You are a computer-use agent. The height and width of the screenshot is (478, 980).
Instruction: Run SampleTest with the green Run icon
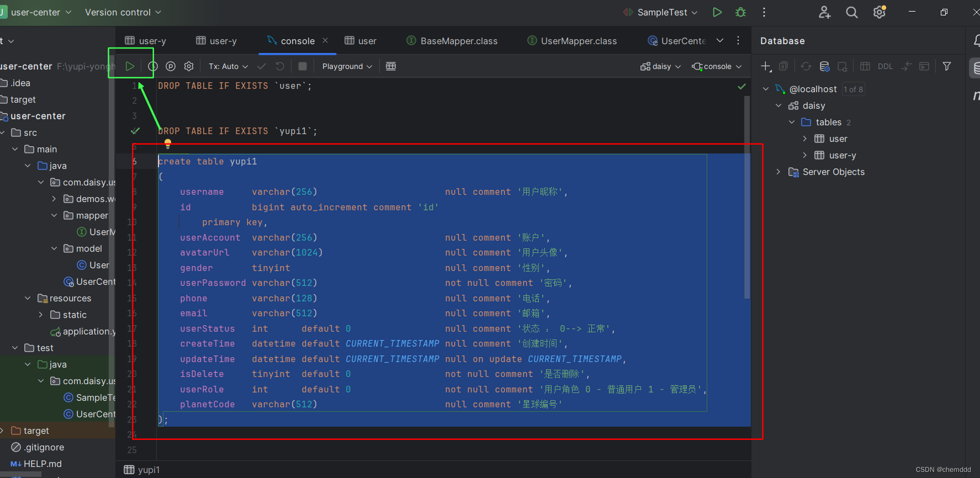tap(717, 12)
